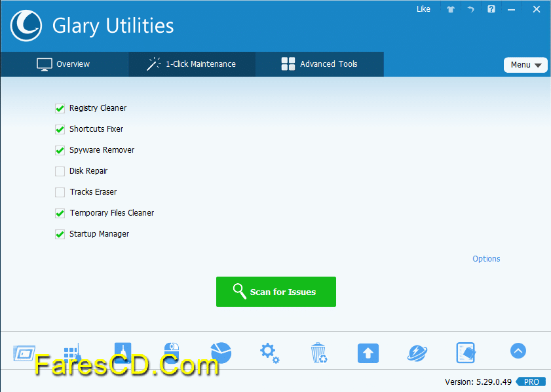Disable Temporary Files Cleaner checkbox
Viewport: 551px width, 392px height.
[60, 214]
